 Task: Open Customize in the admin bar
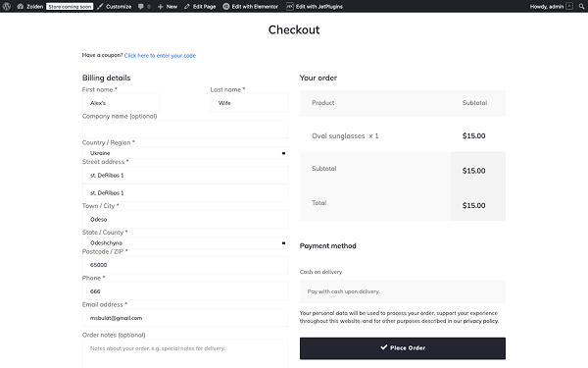114,7
